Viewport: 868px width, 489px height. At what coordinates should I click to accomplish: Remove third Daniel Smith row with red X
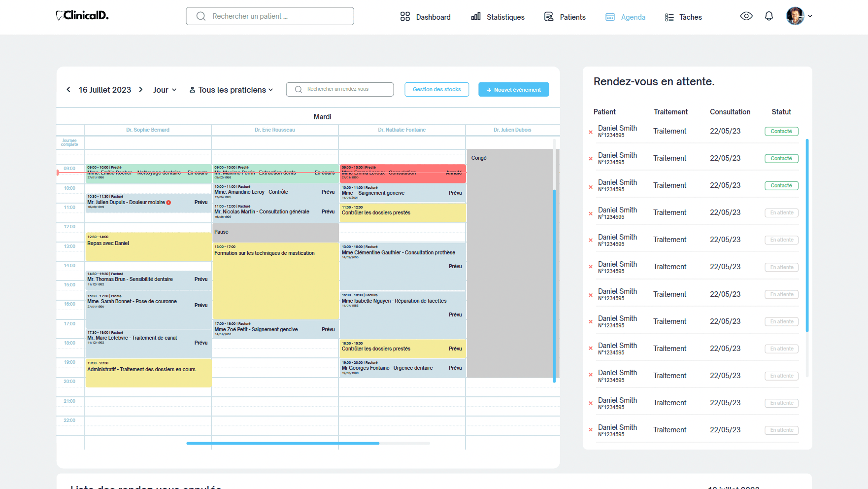[591, 187]
